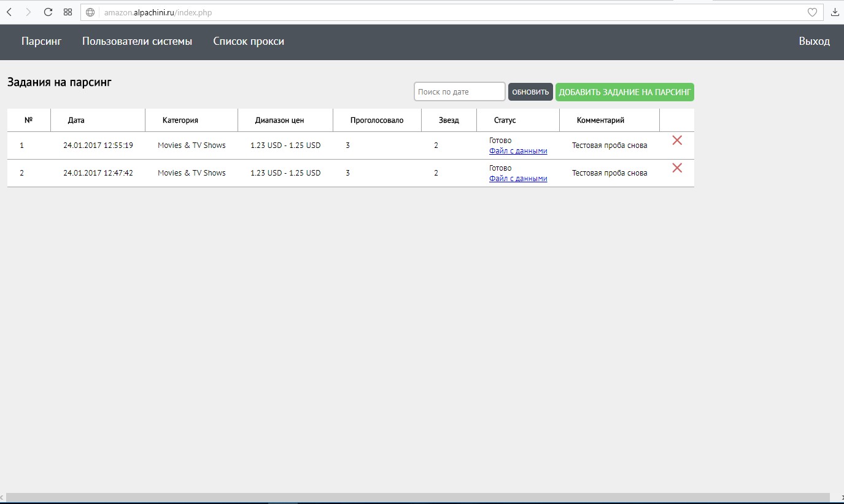This screenshot has height=504, width=844.
Task: Click the Звезд column header
Action: pyautogui.click(x=449, y=120)
